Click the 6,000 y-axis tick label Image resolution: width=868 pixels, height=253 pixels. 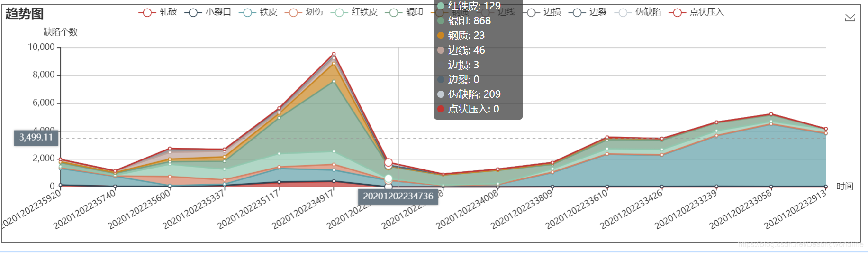click(44, 103)
